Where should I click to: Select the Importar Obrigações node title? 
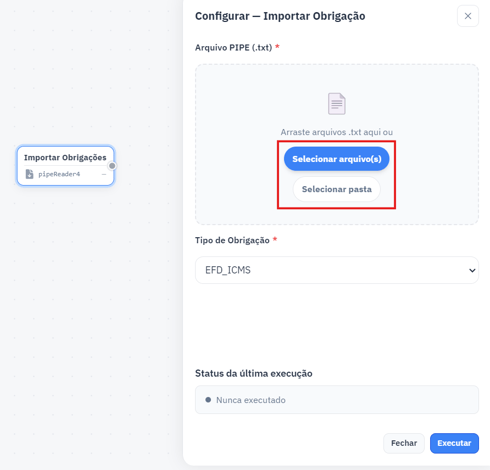tap(65, 157)
